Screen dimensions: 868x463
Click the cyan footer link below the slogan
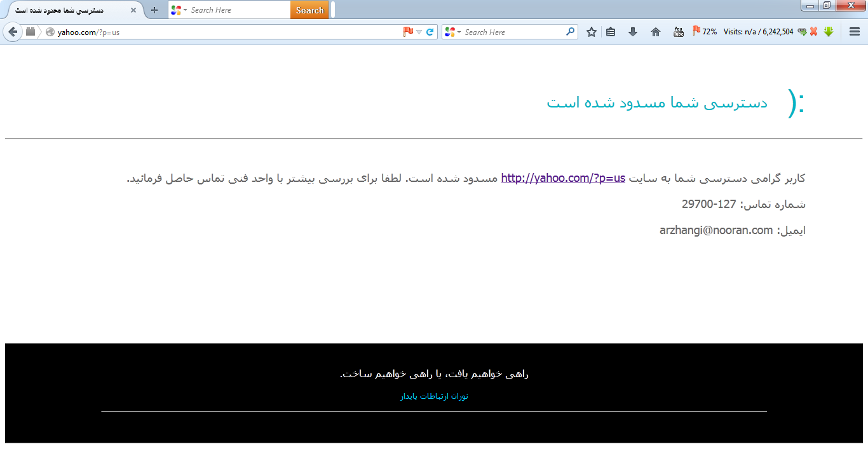[x=434, y=396]
